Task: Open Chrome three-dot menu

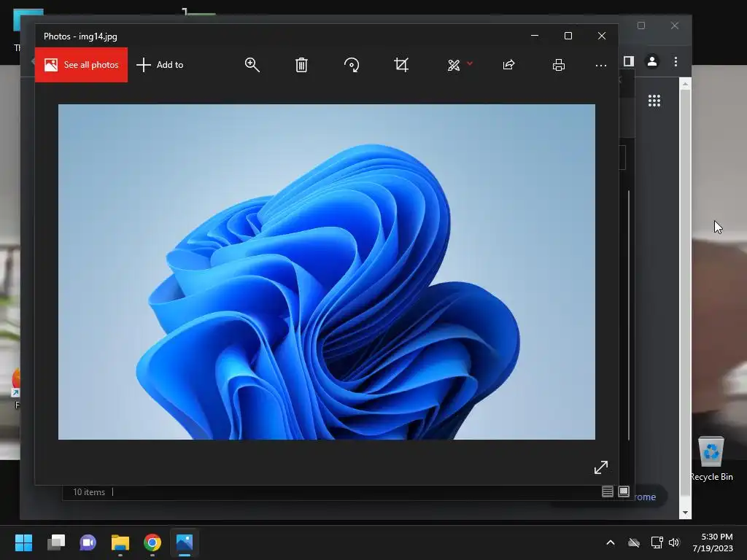Action: click(676, 61)
